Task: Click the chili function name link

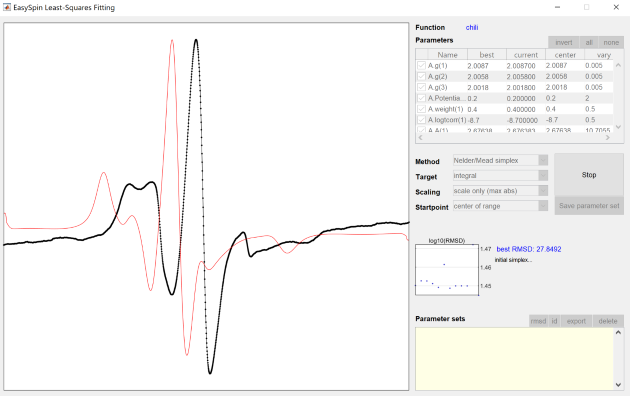Action: pos(472,27)
